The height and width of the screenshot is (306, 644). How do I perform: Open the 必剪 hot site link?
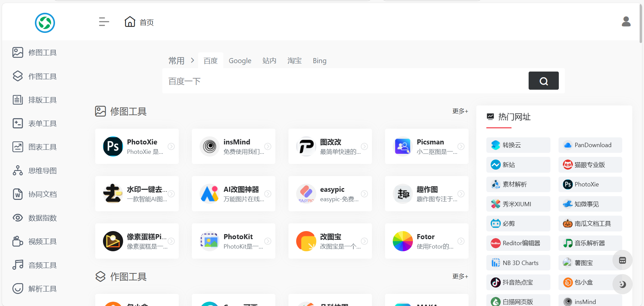tap(518, 223)
